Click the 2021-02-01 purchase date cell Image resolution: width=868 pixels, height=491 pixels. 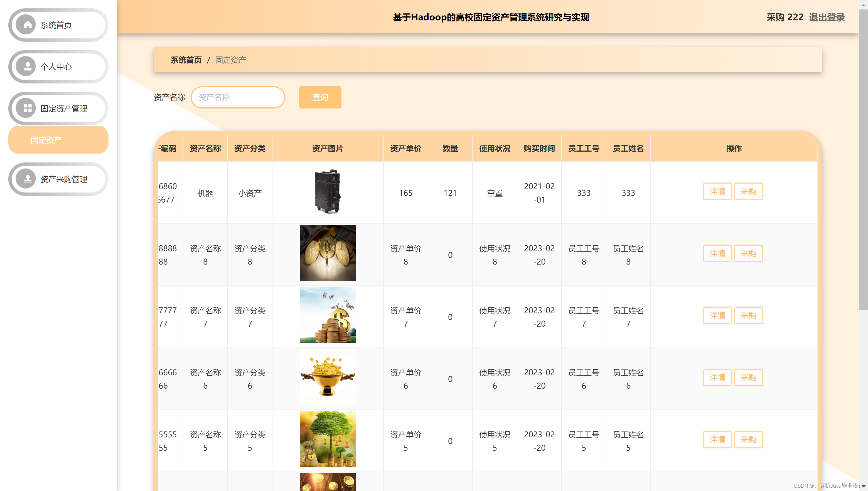[539, 193]
